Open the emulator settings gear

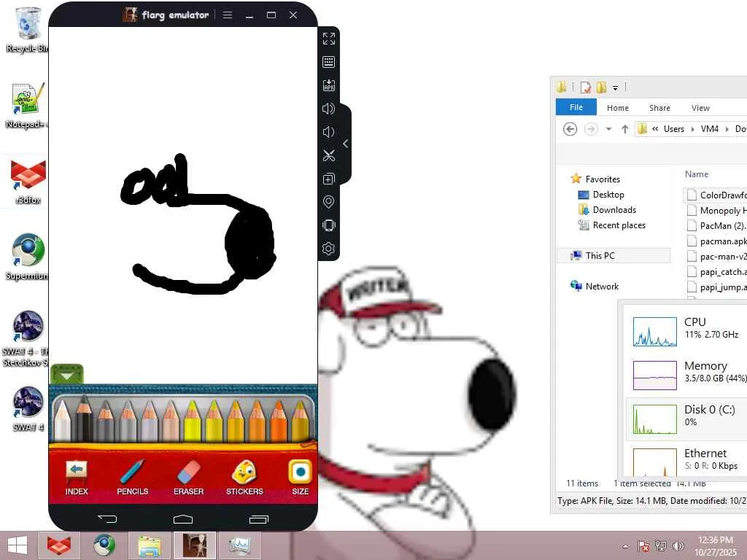329,249
